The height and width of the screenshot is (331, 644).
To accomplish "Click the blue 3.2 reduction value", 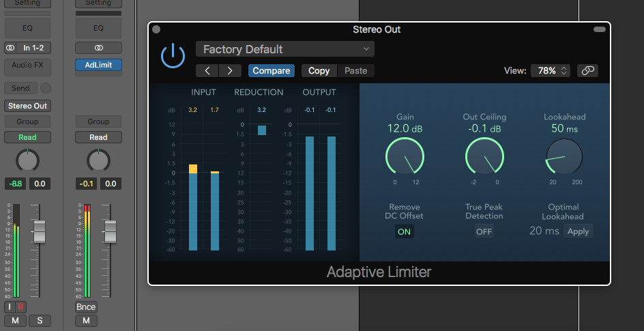I will pos(262,110).
